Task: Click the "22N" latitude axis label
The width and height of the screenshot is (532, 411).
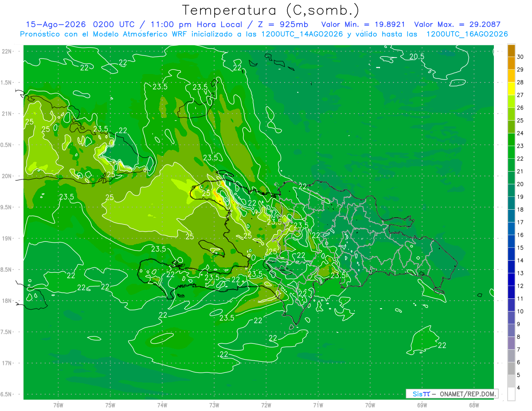Action: (7, 51)
